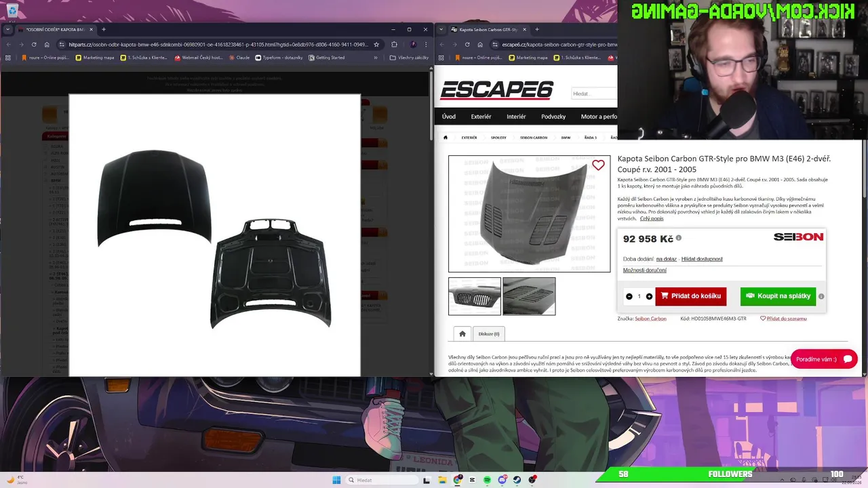Open extensions in hitparts browser window

point(394,45)
